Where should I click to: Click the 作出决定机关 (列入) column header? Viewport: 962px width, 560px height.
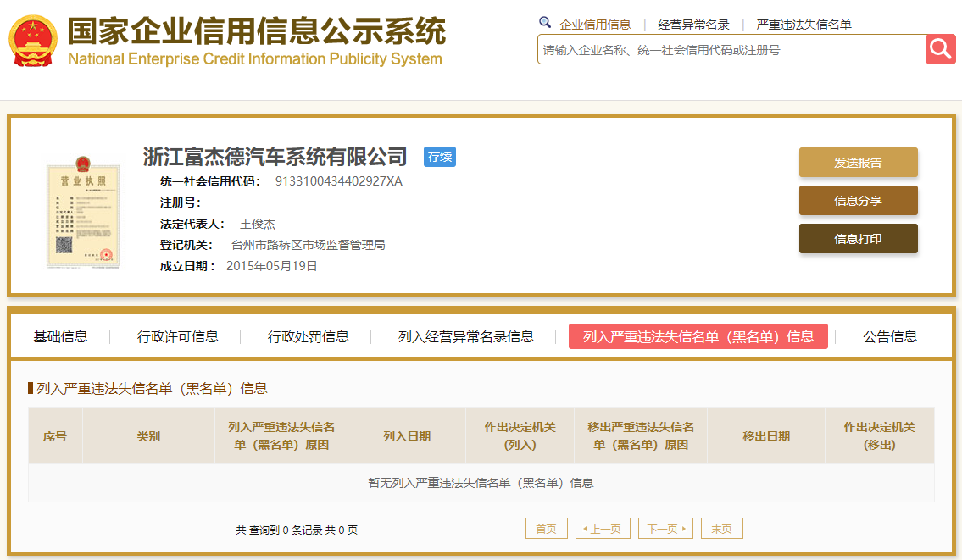coord(520,436)
